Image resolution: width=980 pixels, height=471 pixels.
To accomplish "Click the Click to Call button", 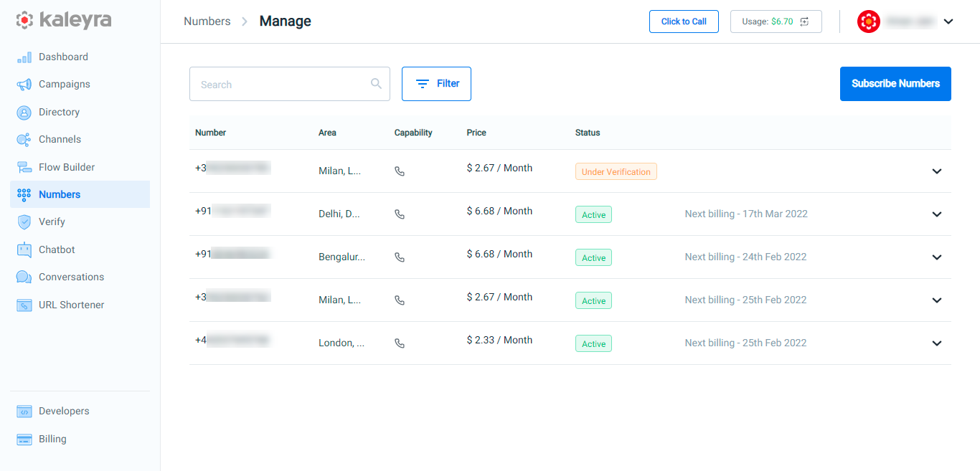I will click(684, 22).
